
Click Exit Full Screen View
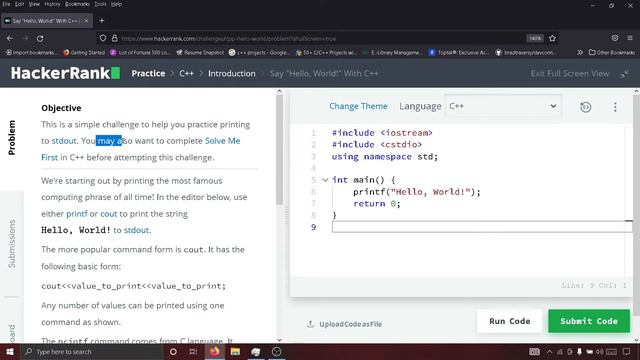point(570,73)
